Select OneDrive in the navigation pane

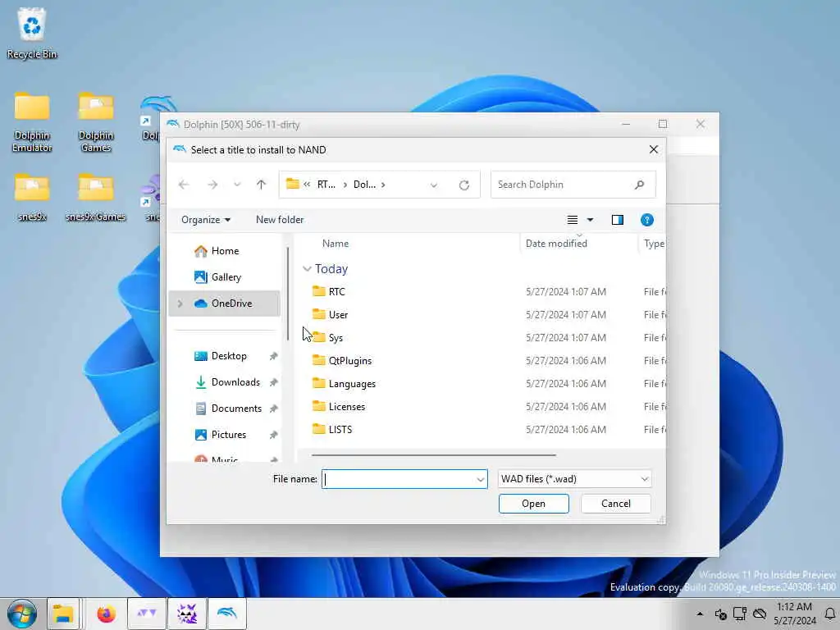tap(224, 304)
